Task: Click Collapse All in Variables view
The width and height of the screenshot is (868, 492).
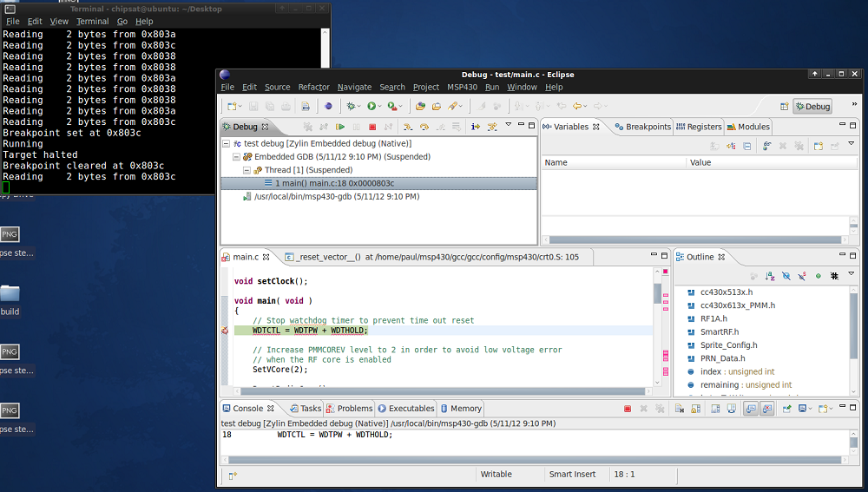Action: tap(746, 146)
